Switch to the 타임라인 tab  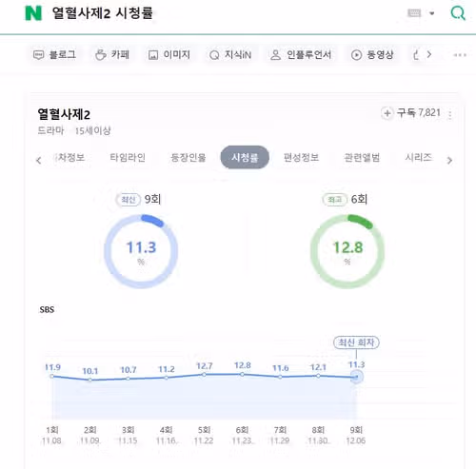128,157
